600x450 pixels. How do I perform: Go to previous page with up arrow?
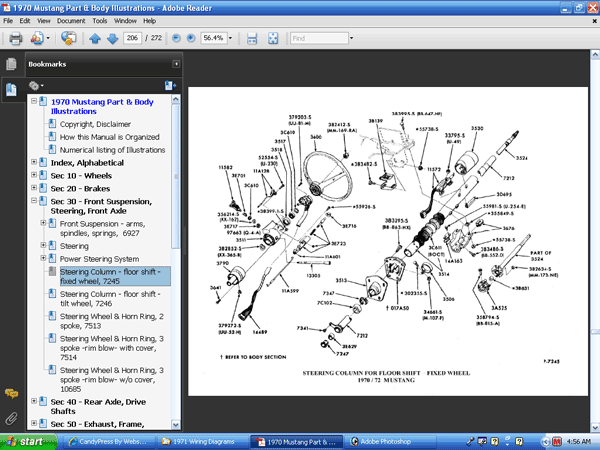[x=95, y=38]
